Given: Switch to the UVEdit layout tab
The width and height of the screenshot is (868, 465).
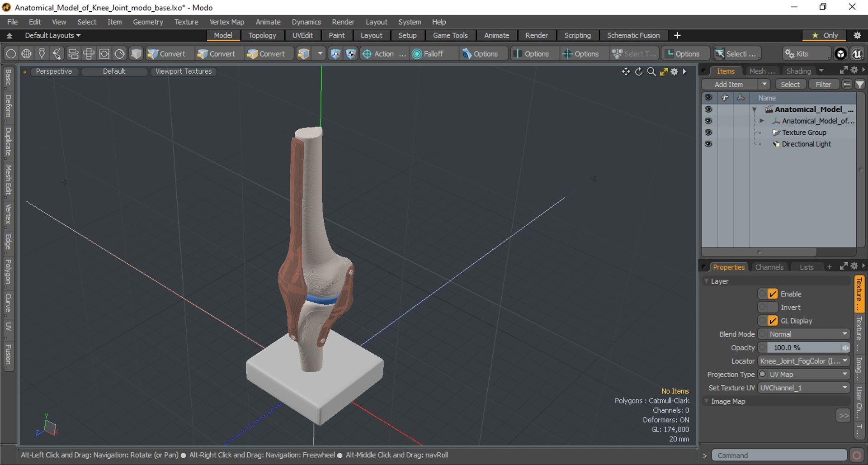Looking at the screenshot, I should click(302, 35).
